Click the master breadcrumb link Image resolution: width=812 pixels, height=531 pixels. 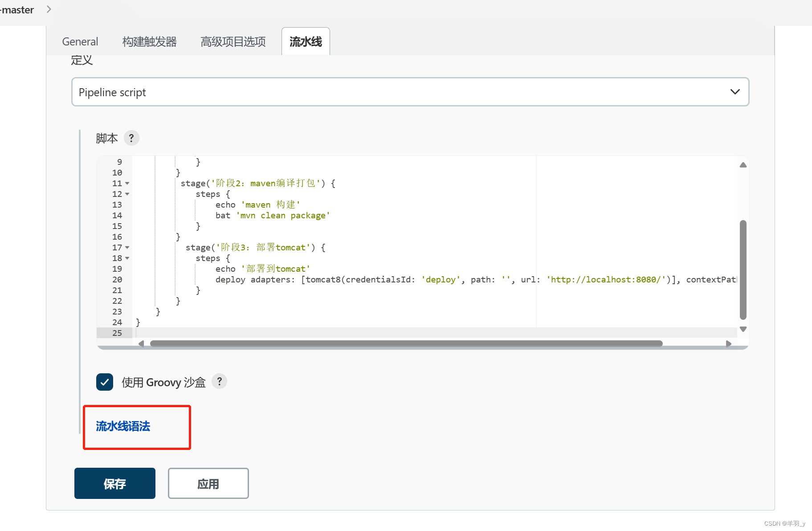[x=17, y=10]
